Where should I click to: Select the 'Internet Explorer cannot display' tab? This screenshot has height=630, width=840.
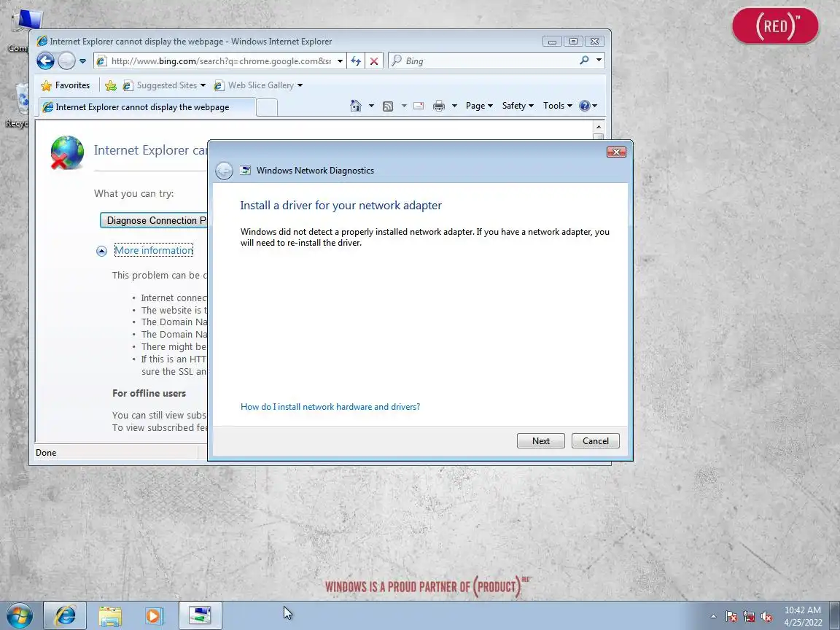[146, 107]
